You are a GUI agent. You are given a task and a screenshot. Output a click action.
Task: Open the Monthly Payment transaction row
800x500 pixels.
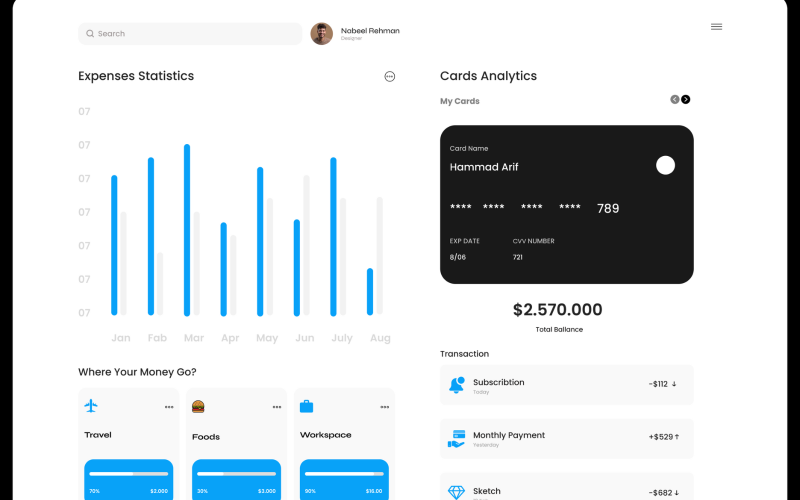(566, 438)
